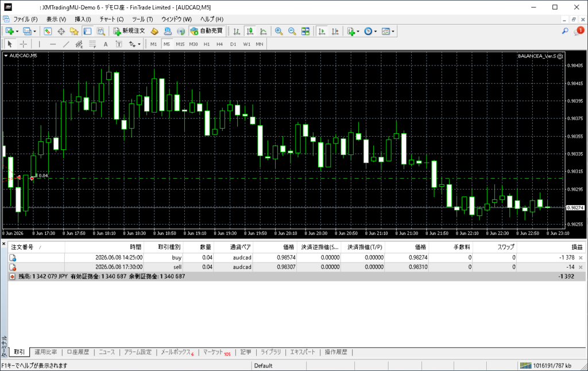Sort by 注文番号 column header

[36, 247]
